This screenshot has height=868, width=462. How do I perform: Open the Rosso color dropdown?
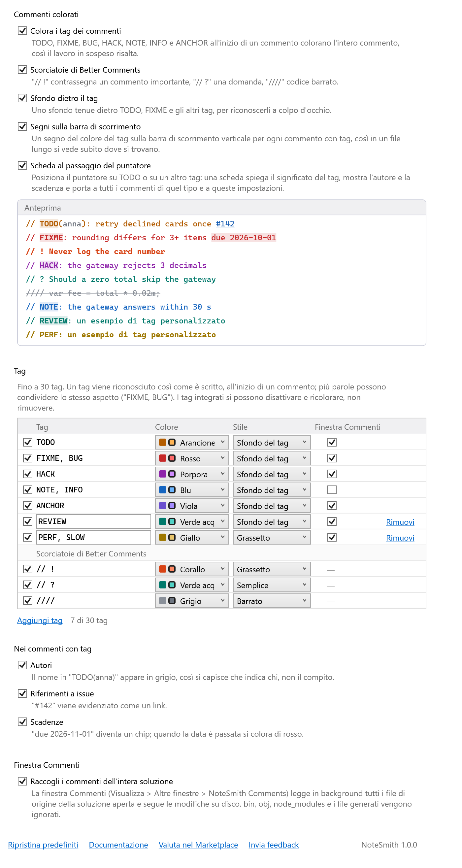click(x=192, y=458)
